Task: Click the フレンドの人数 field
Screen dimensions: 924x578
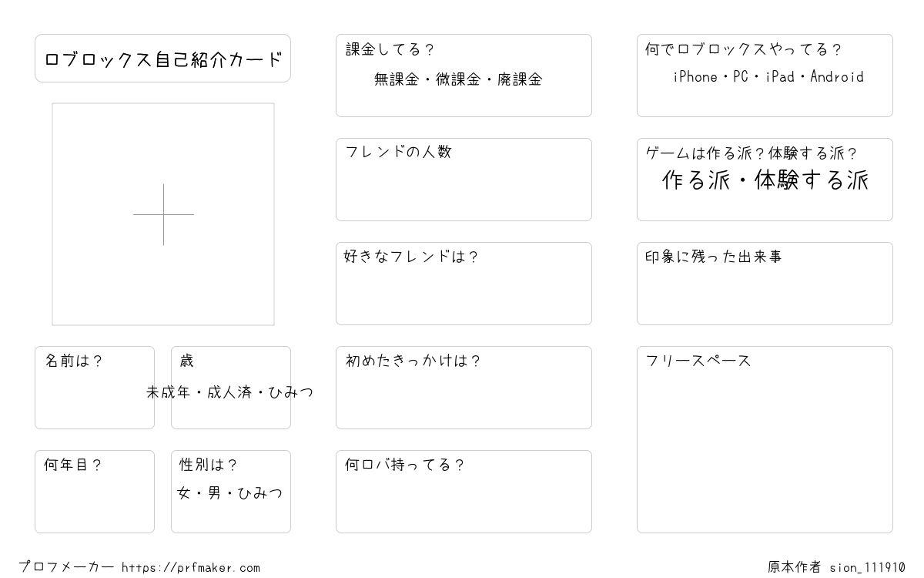Action: tap(464, 180)
